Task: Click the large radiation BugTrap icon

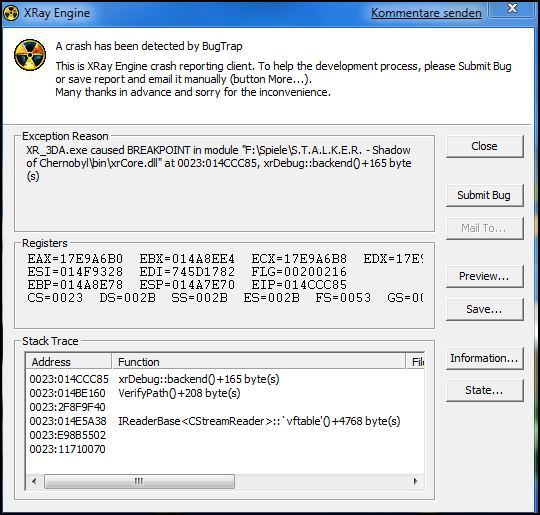Action: pyautogui.click(x=30, y=55)
